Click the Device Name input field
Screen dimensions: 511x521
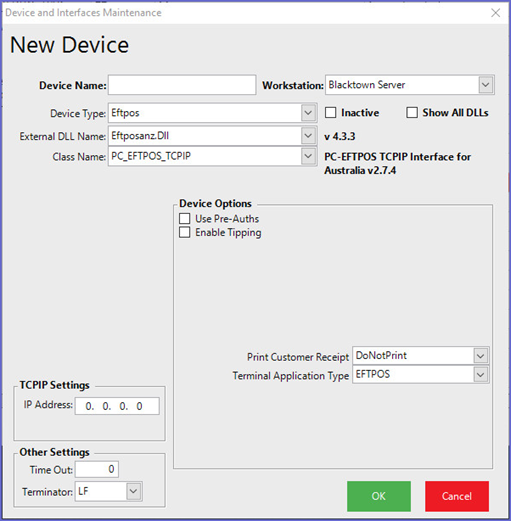(x=182, y=85)
